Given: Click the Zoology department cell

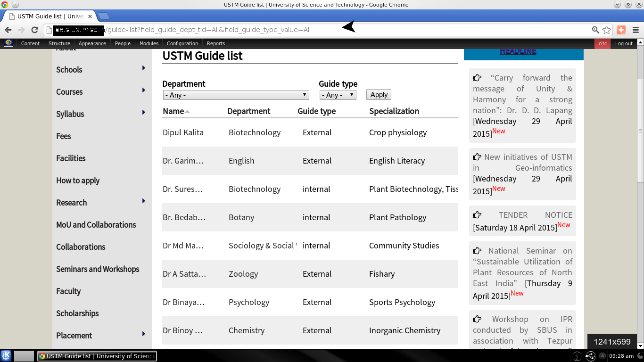Looking at the screenshot, I should click(243, 274).
